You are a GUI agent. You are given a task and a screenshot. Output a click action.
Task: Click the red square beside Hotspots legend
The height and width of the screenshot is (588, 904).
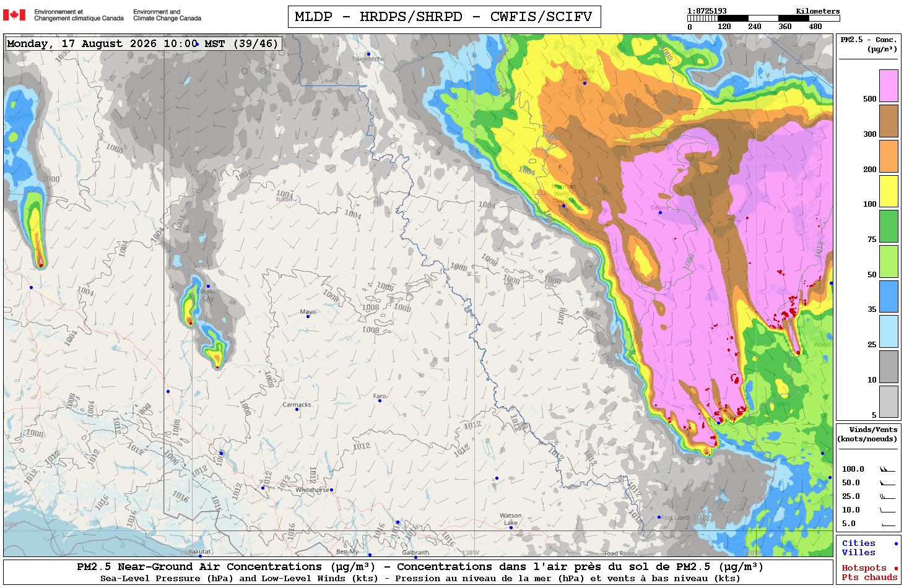pyautogui.click(x=896, y=568)
